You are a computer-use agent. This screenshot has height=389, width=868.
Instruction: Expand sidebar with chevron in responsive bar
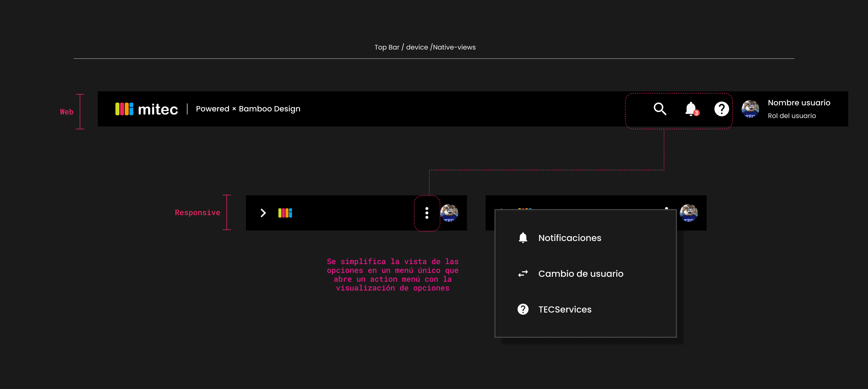click(263, 213)
